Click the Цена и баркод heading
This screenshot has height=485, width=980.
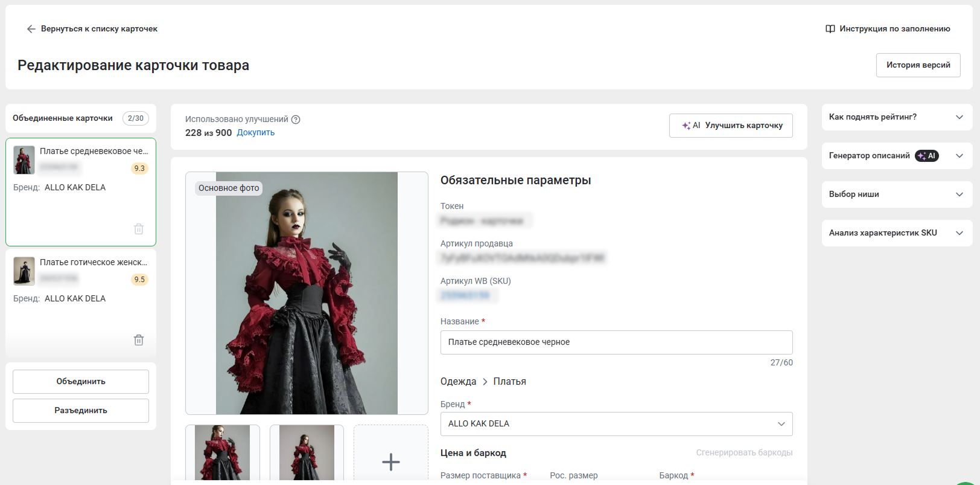(x=473, y=453)
